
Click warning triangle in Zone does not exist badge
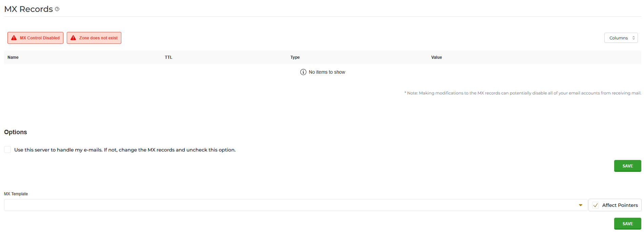coord(73,38)
